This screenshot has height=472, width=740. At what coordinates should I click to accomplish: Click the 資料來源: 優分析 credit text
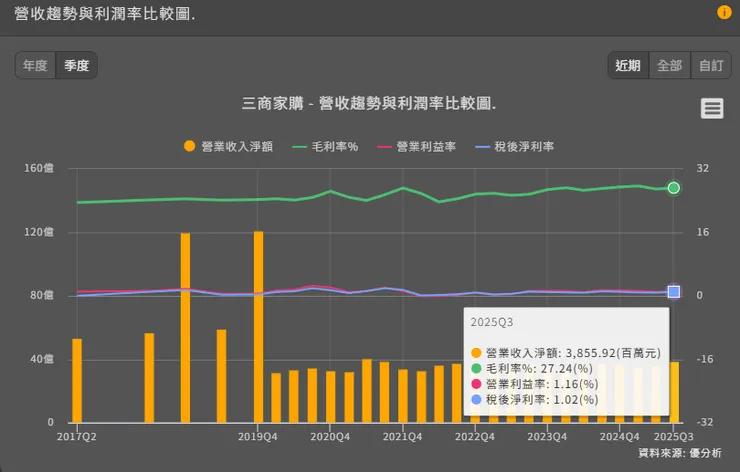tap(680, 453)
